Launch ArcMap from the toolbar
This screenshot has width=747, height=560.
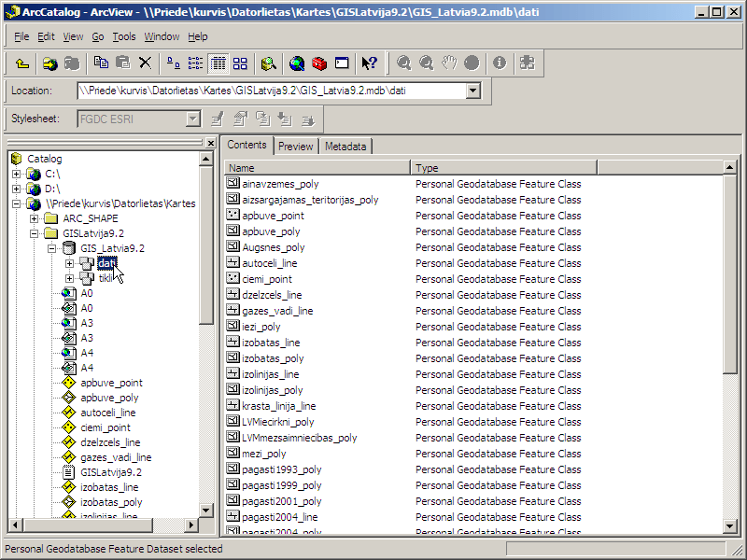pos(297,63)
